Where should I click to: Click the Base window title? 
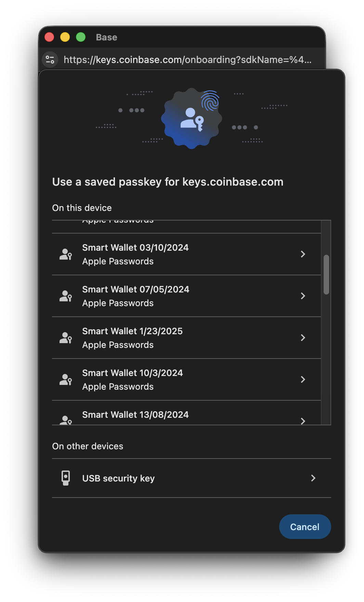(x=106, y=37)
